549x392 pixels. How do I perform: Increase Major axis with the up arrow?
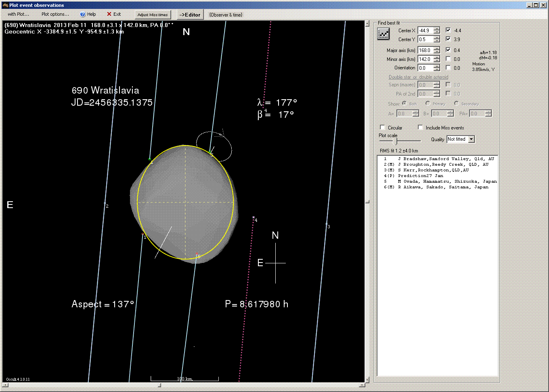tap(437, 48)
